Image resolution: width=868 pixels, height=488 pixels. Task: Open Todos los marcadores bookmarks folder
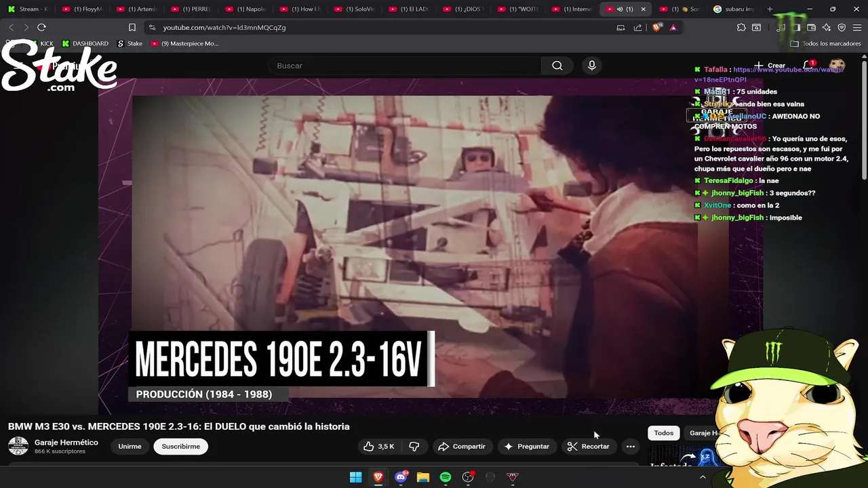click(825, 43)
